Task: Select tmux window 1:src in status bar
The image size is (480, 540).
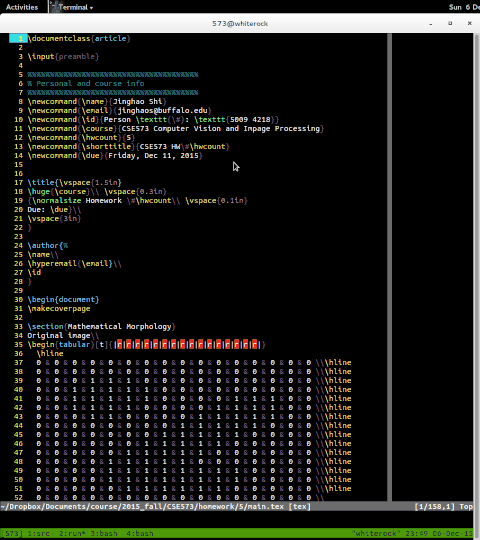Action: point(38,533)
